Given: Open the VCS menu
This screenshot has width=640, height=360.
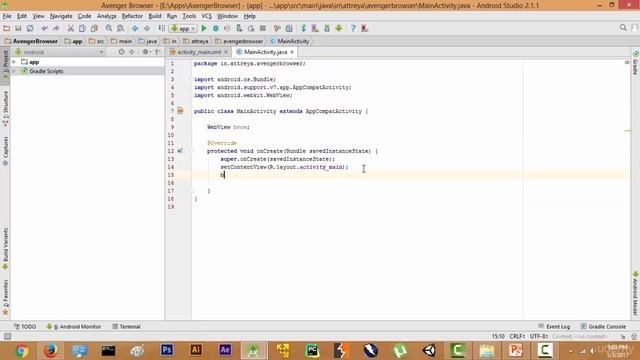Looking at the screenshot, I should [x=207, y=16].
